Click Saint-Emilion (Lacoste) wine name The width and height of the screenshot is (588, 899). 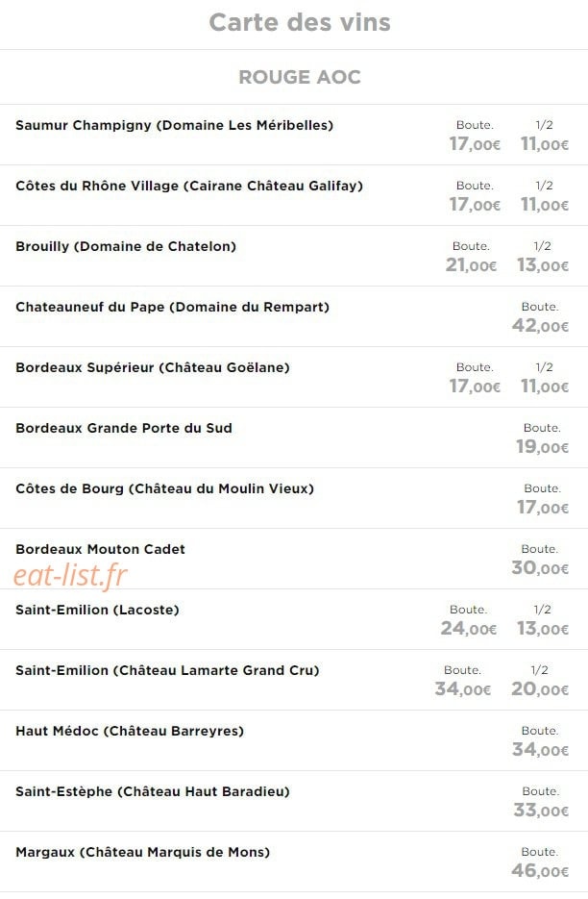97,610
